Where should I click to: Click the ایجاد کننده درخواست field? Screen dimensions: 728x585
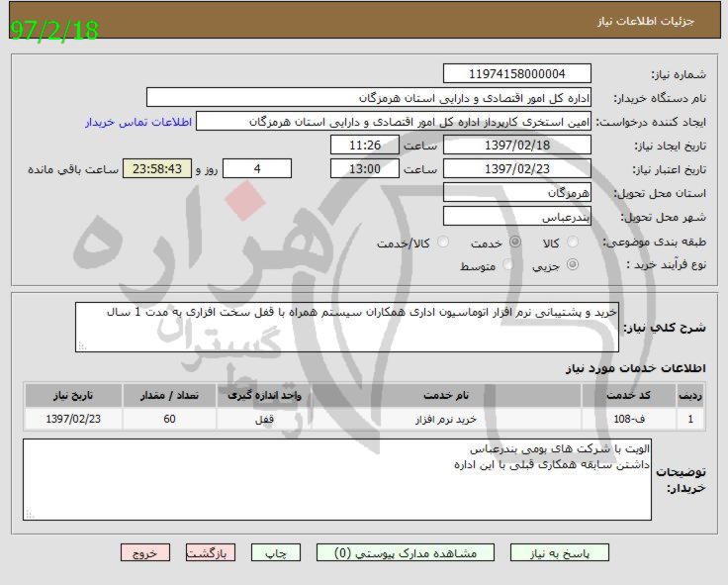coord(394,122)
